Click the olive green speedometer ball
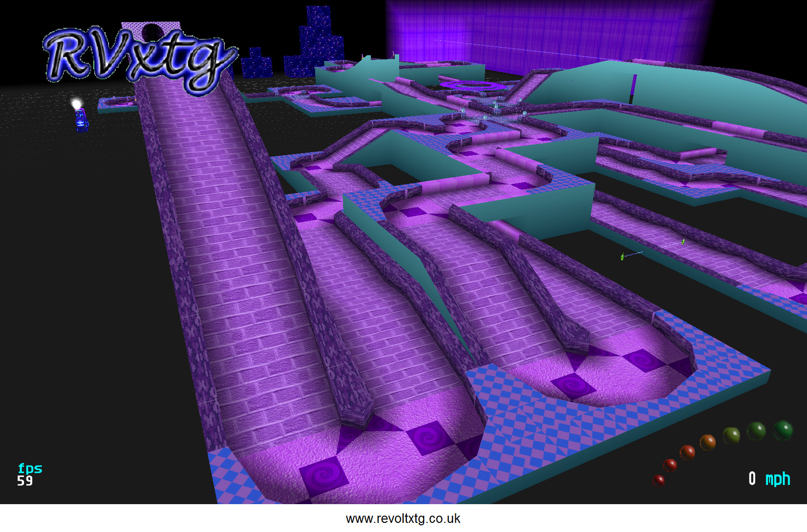 [x=732, y=435]
